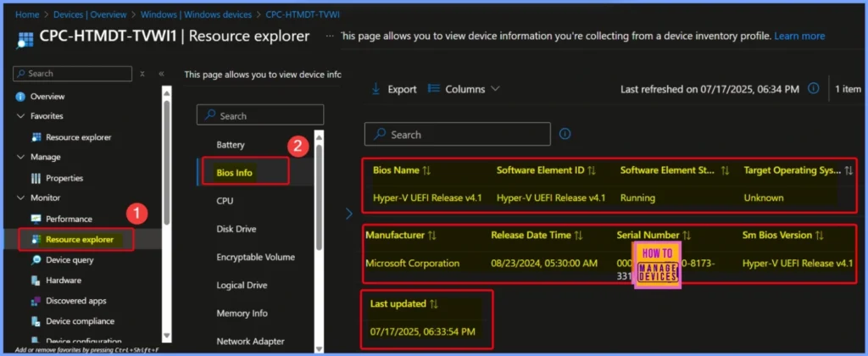
Task: Sort by Release Date Time column arrows
Action: tap(578, 236)
